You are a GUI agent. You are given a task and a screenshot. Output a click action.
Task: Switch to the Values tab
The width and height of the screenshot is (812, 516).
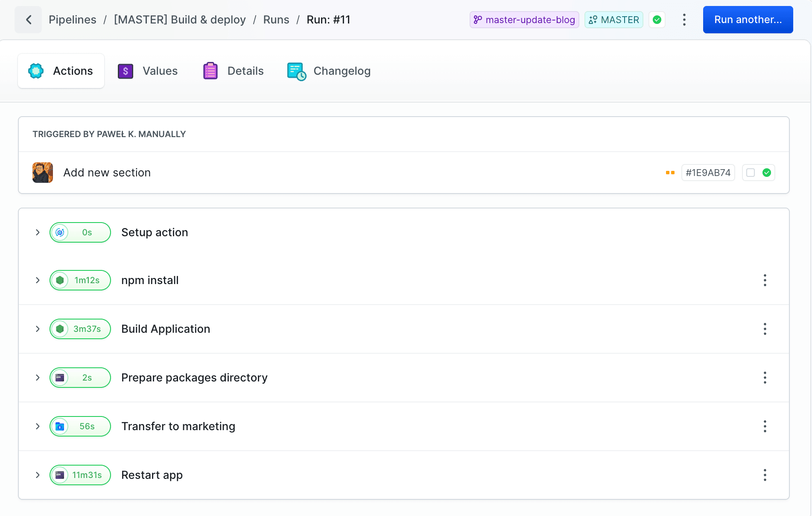[x=148, y=71]
